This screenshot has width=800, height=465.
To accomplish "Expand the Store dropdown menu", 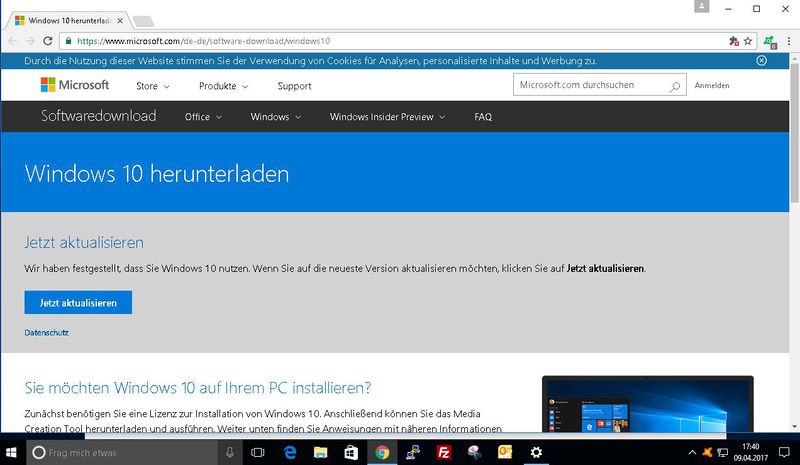I will click(153, 86).
